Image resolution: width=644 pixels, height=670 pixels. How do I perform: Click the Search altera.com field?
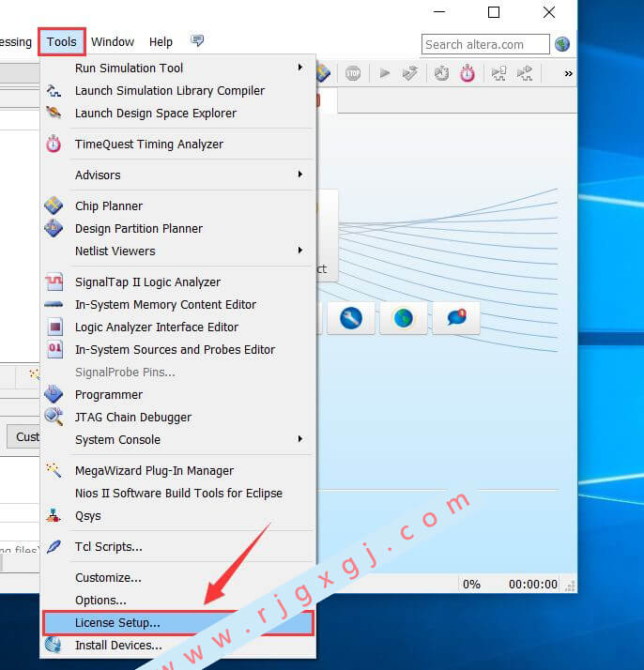click(485, 44)
